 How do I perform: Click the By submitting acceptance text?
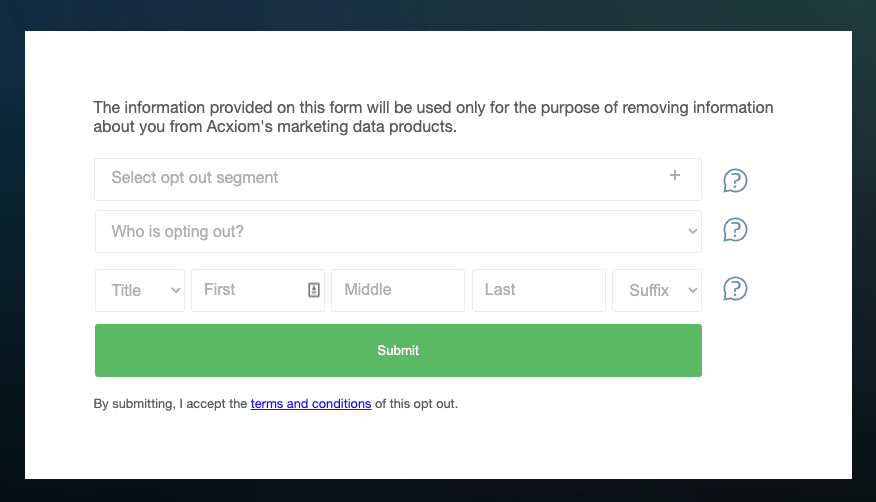pyautogui.click(x=275, y=404)
